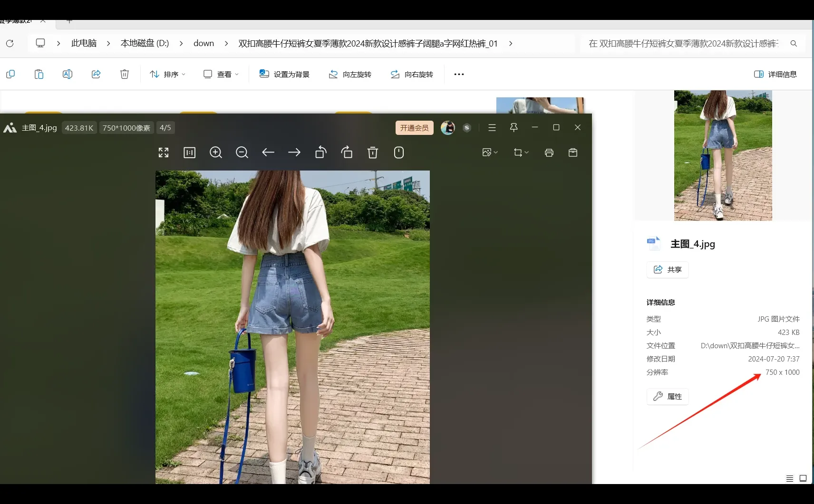The image size is (814, 504).
Task: Open the See more menu in Explorer toolbar
Action: point(458,74)
